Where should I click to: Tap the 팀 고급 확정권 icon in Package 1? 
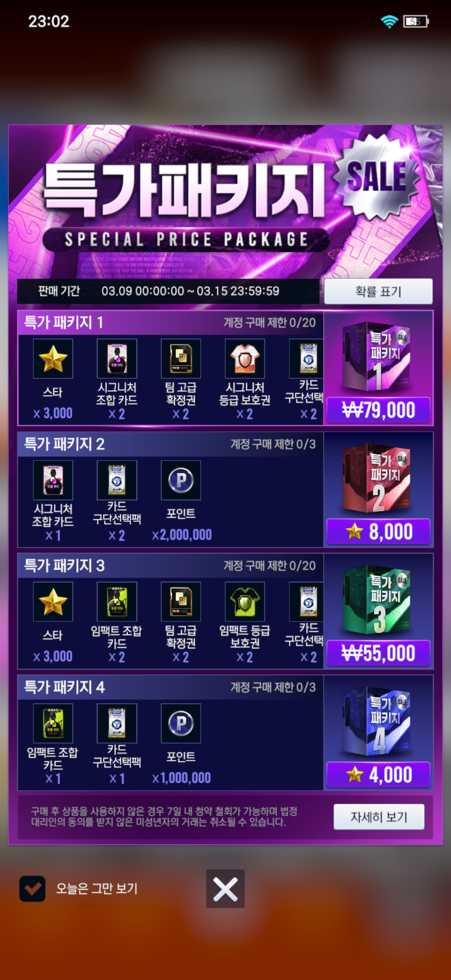(181, 358)
